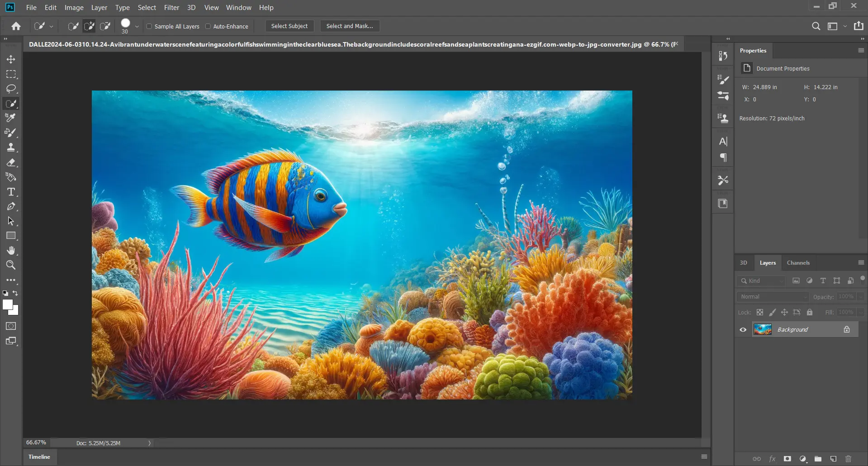The image size is (868, 466).
Task: Select the Pen tool
Action: click(11, 206)
